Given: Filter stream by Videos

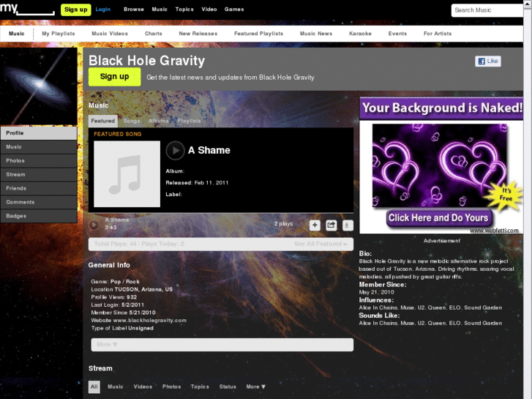Looking at the screenshot, I should coord(143,387).
